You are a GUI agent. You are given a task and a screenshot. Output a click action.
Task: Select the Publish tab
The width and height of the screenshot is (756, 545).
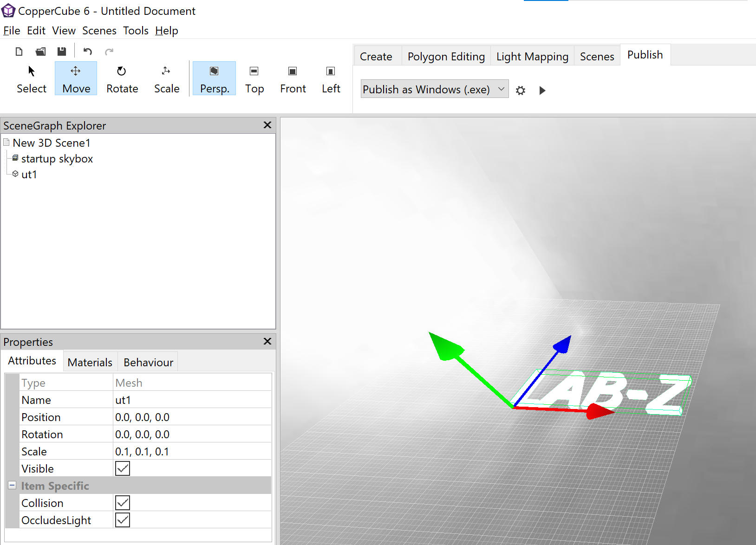tap(645, 55)
